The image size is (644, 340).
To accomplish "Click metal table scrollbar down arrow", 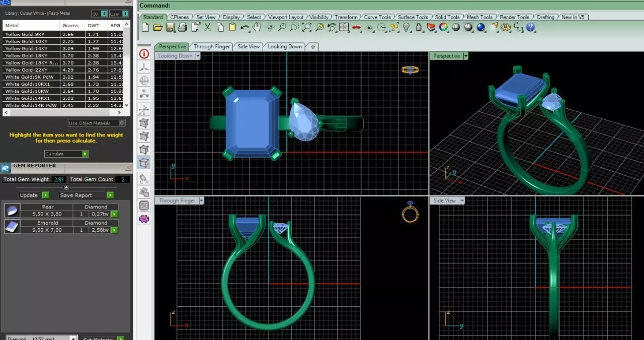I will click(x=127, y=105).
